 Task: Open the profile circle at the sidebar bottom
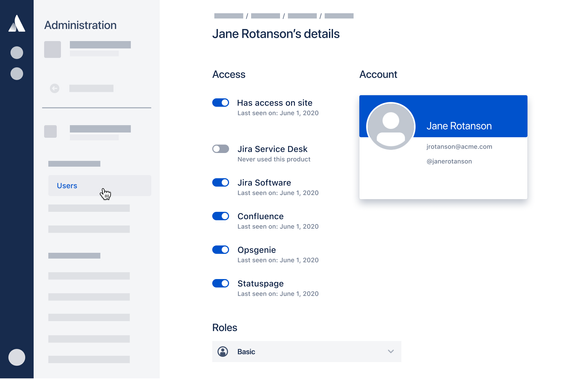tap(17, 357)
